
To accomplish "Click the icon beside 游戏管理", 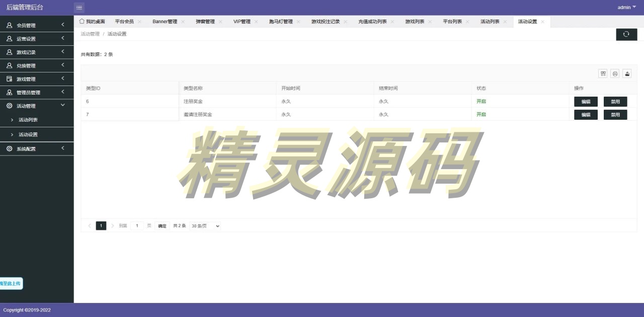I will [9, 79].
